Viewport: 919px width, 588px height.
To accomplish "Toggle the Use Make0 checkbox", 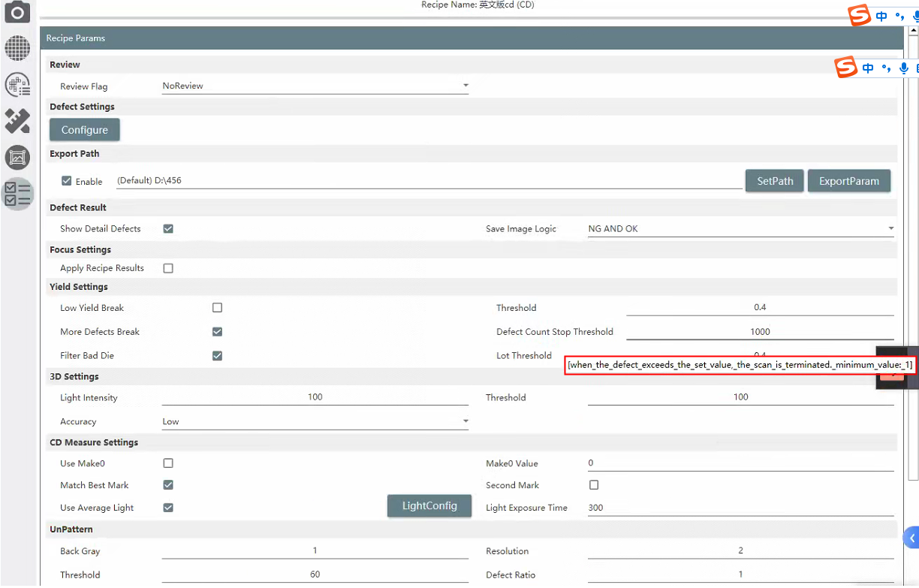I will (168, 463).
